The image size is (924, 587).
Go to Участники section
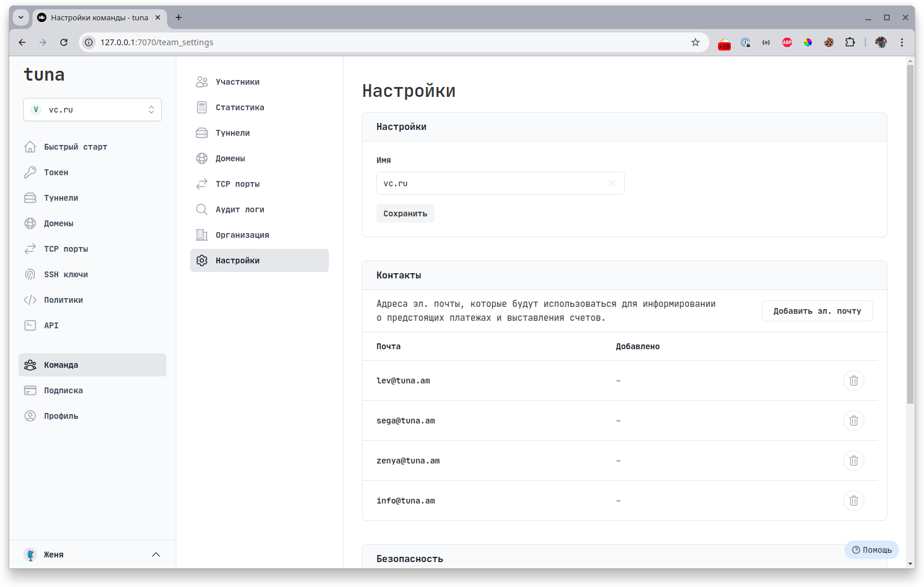(237, 82)
